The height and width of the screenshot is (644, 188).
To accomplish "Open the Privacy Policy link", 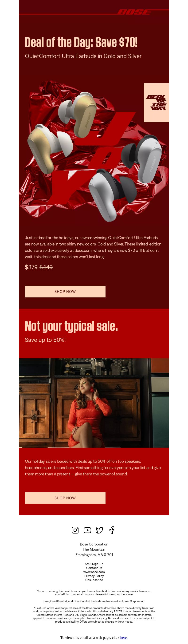I will coord(94,576).
